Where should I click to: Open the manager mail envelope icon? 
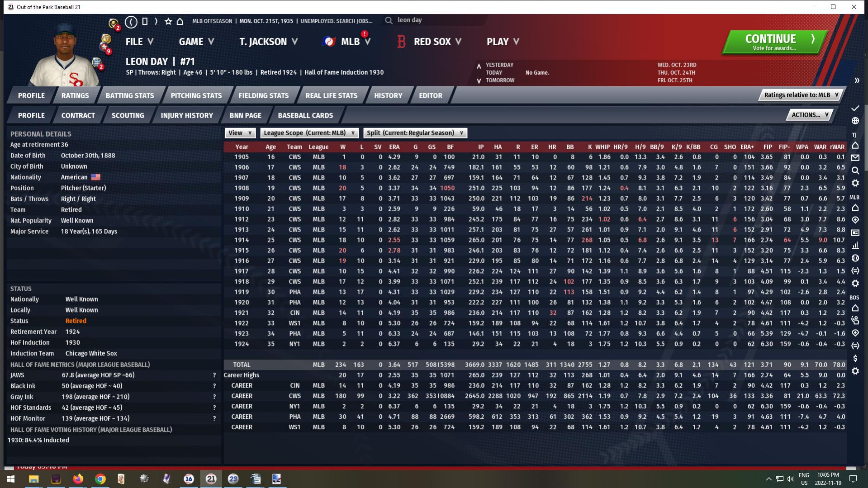pos(855,158)
